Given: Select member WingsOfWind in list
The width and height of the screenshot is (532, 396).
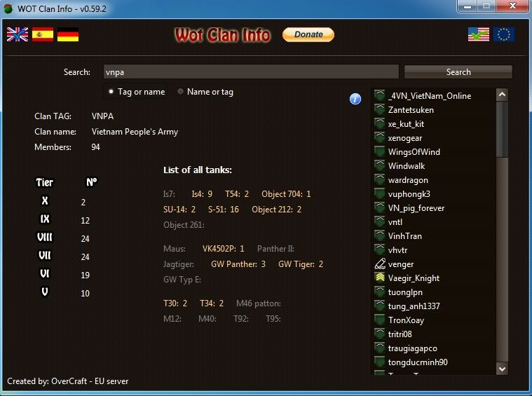Looking at the screenshot, I should [414, 152].
